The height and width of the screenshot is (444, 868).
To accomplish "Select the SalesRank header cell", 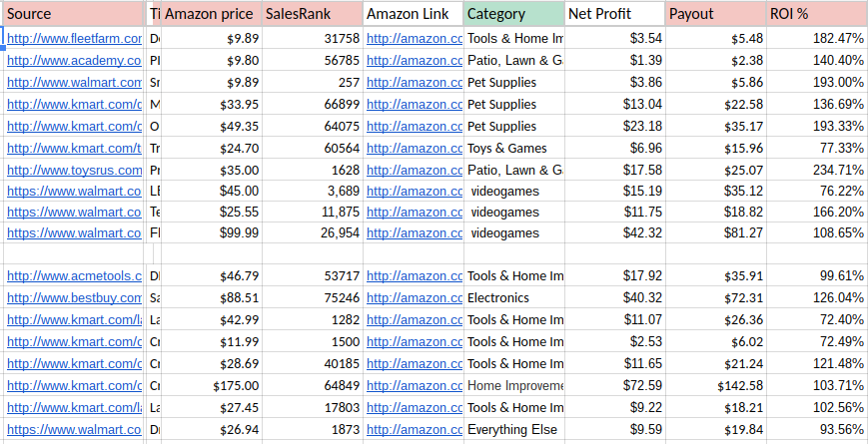I will (x=312, y=14).
